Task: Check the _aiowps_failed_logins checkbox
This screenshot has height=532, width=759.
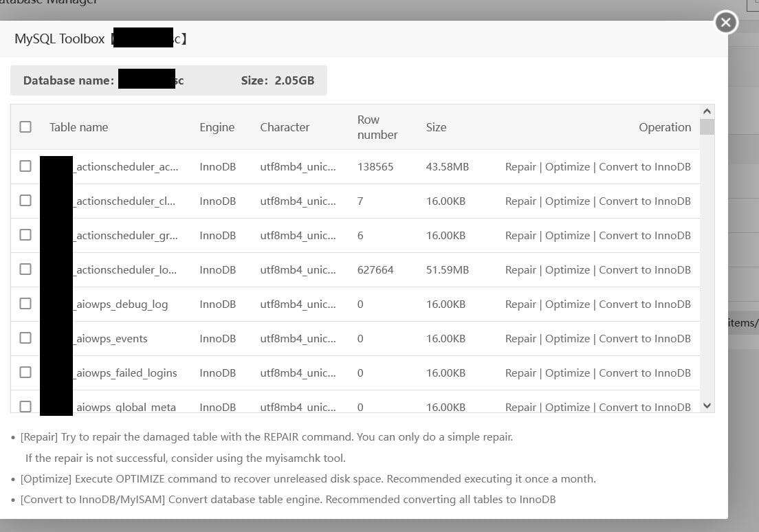Action: (x=25, y=373)
